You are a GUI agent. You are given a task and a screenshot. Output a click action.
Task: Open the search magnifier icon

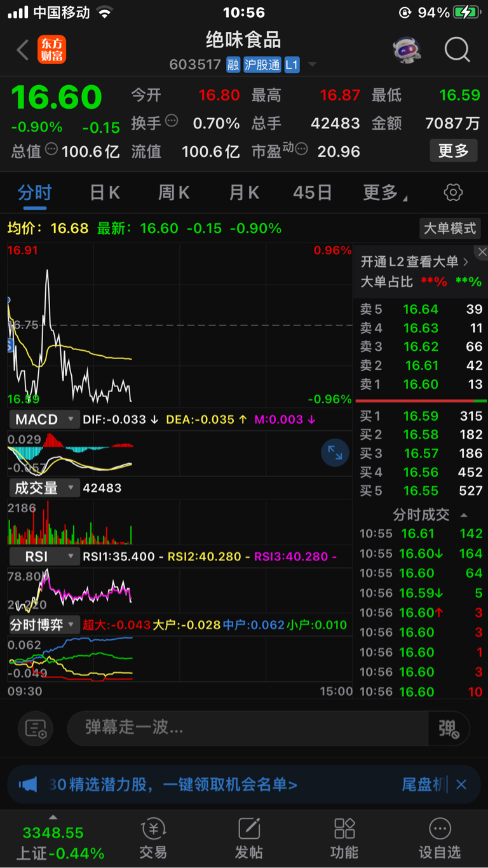(457, 50)
